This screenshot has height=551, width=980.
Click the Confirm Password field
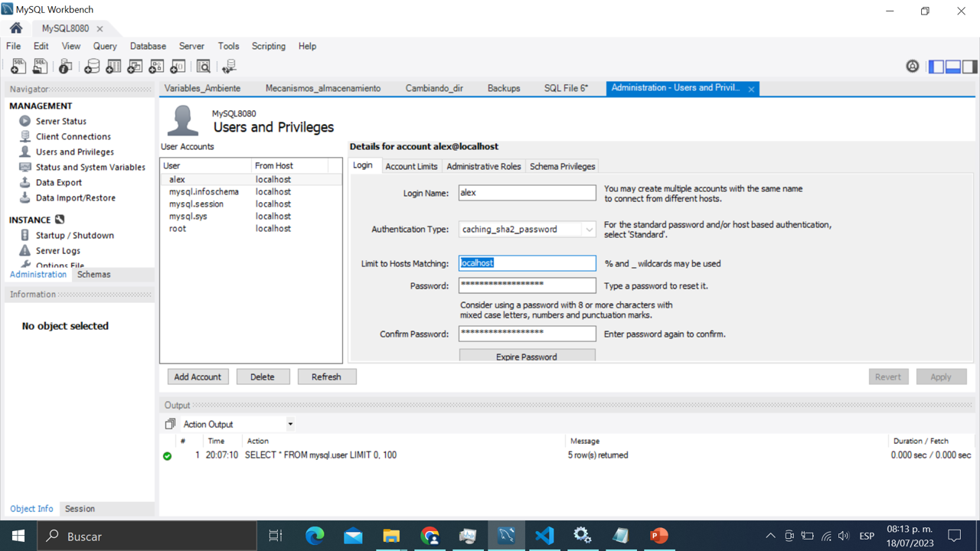(527, 334)
